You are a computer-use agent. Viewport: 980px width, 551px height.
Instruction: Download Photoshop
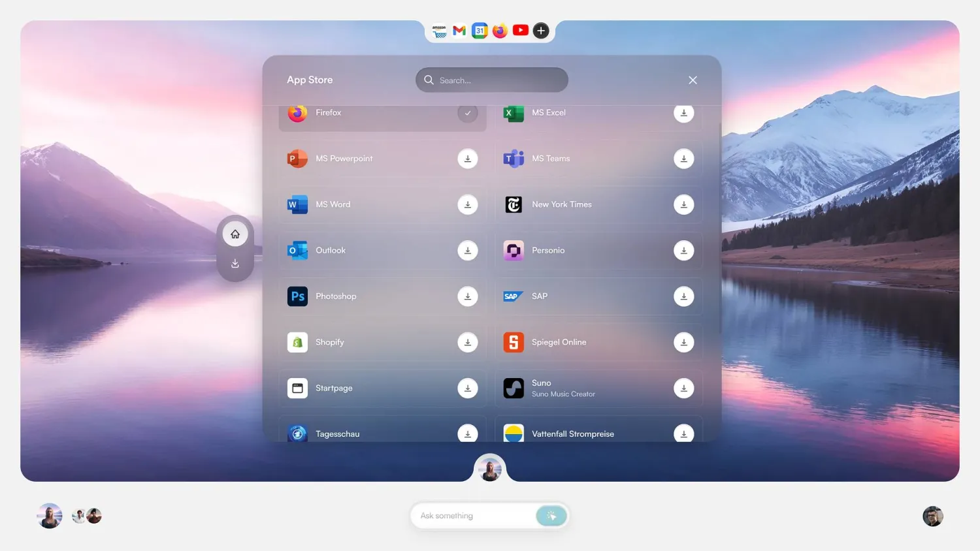468,296
